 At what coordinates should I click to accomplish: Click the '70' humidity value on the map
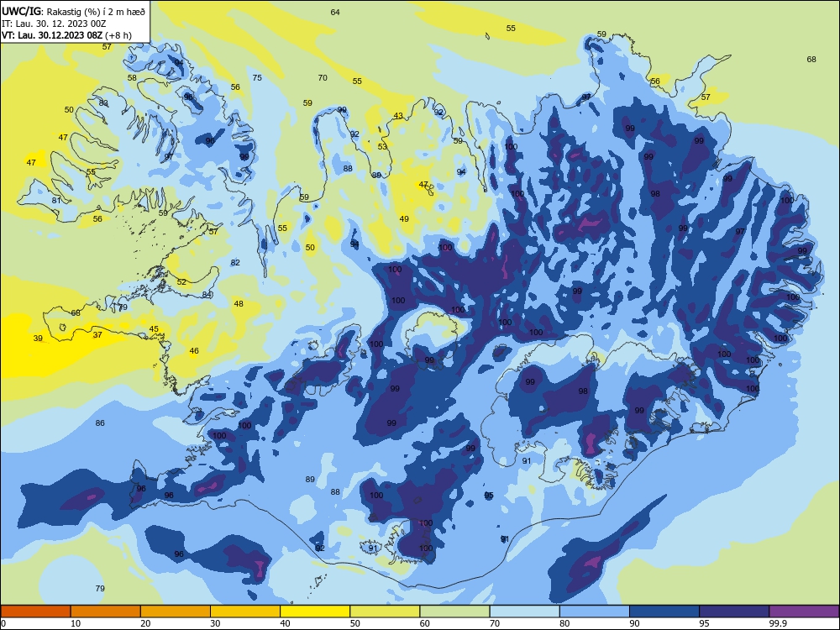(323, 77)
